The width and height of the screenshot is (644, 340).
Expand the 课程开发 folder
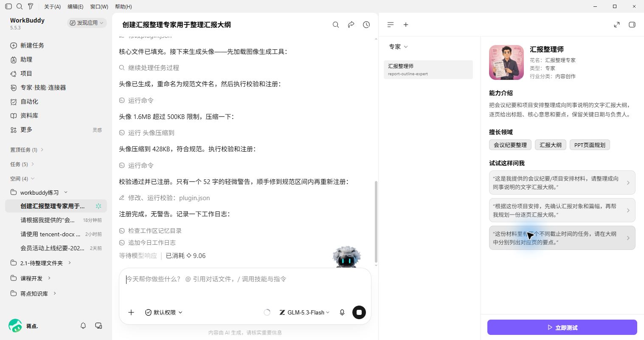(x=49, y=278)
